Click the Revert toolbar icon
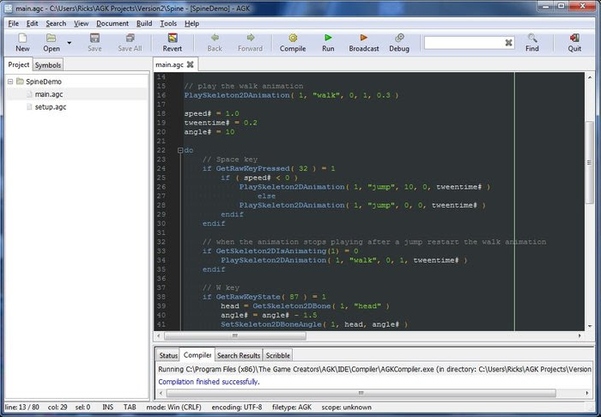Screen dimensions: 601x417 172,38
